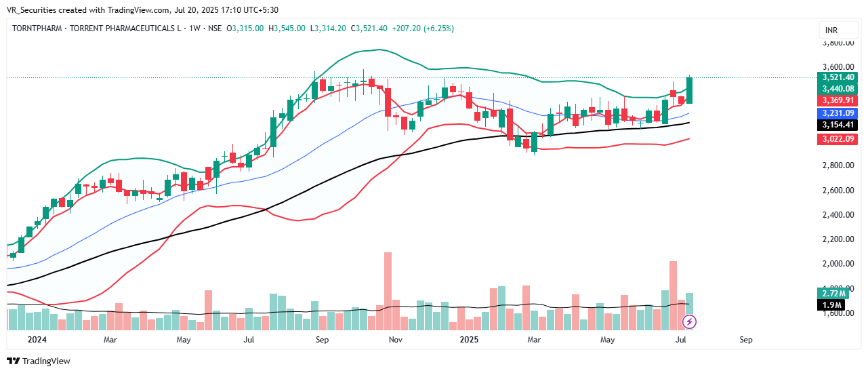Click the H3,545.00 high value
Image resolution: width=868 pixels, height=373 pixels.
pyautogui.click(x=288, y=28)
